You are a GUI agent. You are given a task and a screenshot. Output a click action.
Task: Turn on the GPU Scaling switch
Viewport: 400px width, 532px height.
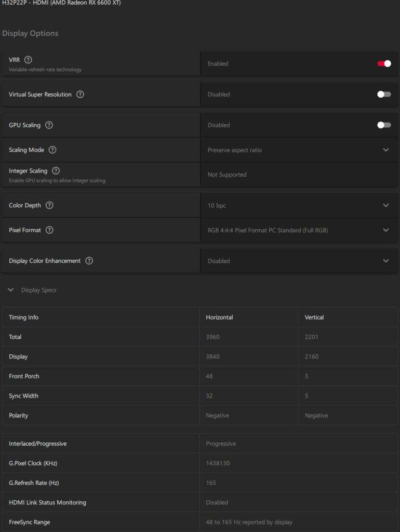click(384, 125)
